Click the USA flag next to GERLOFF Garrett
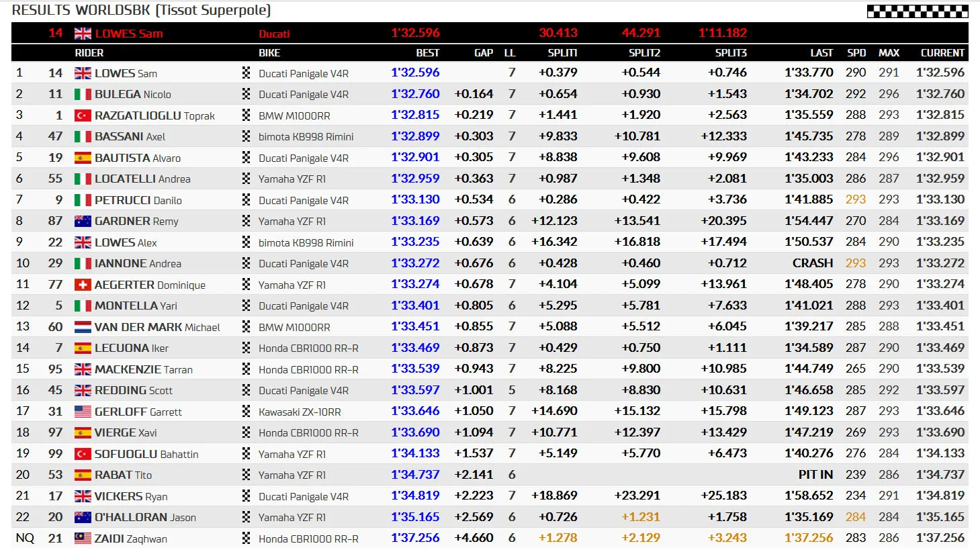This screenshot has height=554, width=980. tap(83, 412)
